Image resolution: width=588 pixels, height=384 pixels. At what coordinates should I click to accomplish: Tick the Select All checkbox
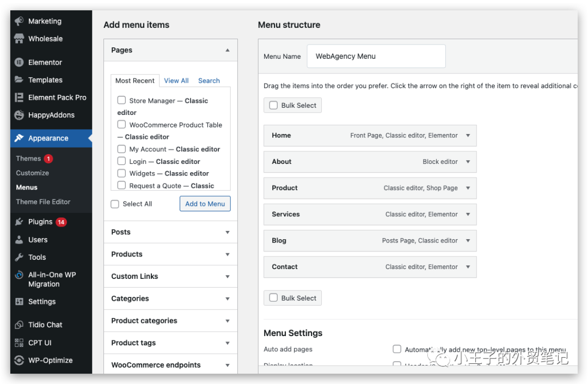(115, 204)
